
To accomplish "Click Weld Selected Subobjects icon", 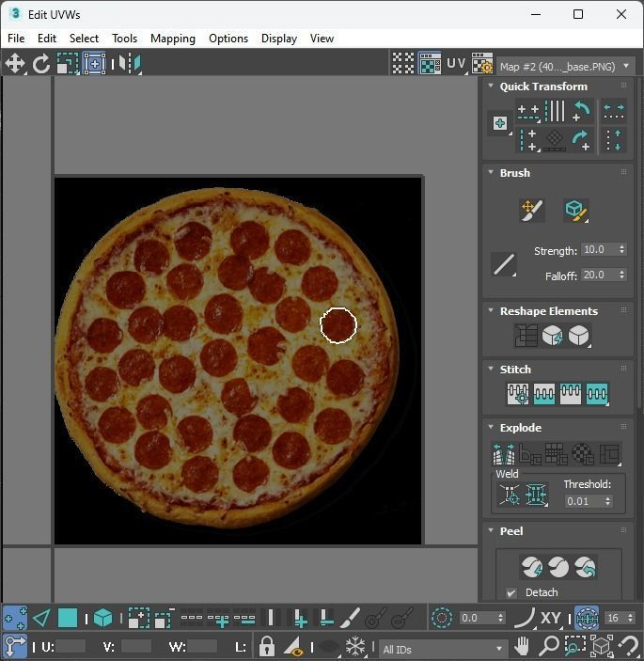I will 536,494.
